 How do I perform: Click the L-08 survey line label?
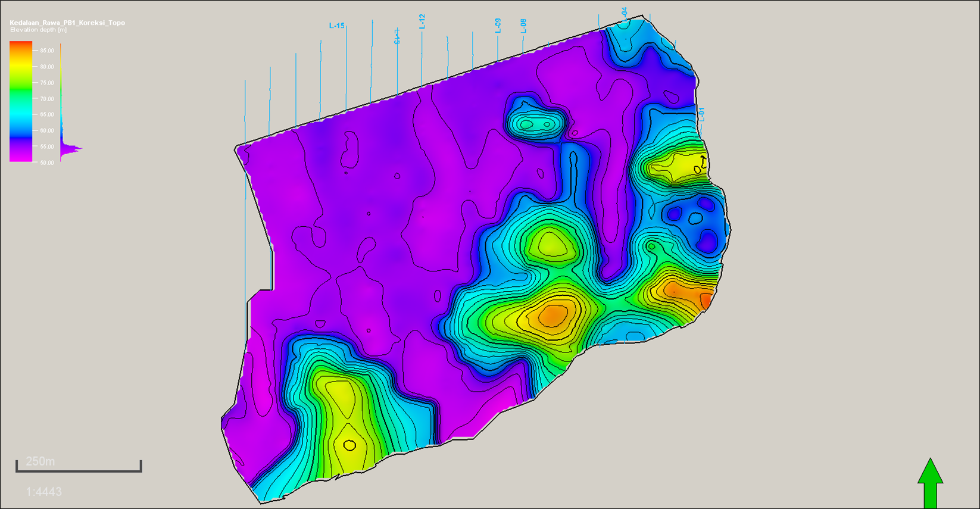coord(523,26)
